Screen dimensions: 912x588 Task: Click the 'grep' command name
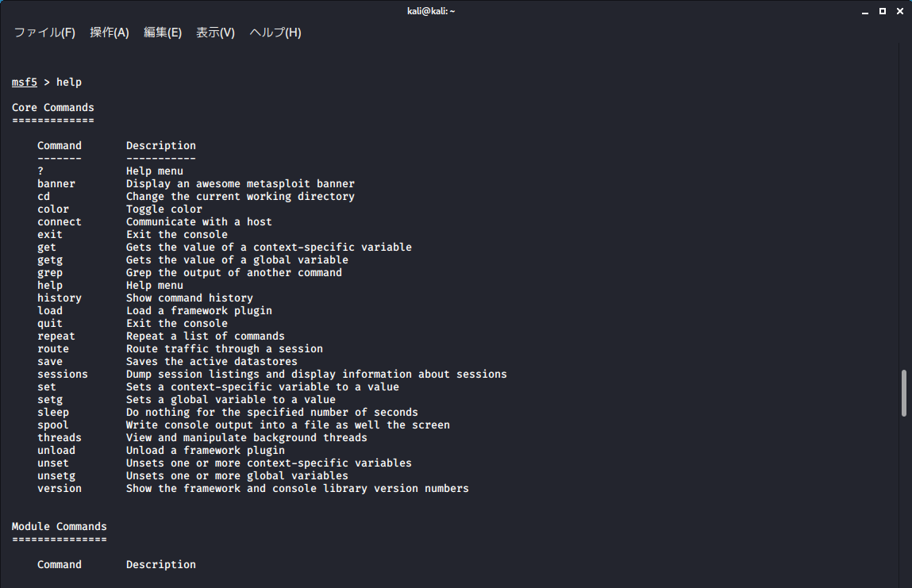[x=50, y=273]
